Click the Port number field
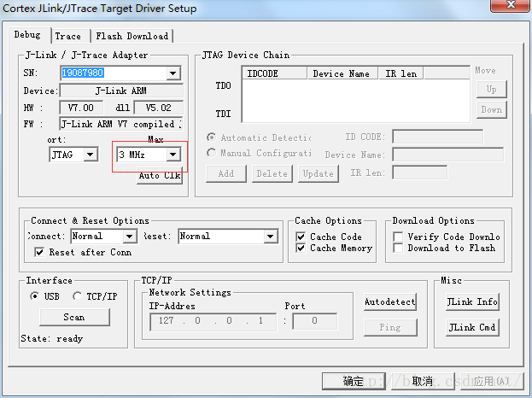The width and height of the screenshot is (532, 398). [x=315, y=321]
